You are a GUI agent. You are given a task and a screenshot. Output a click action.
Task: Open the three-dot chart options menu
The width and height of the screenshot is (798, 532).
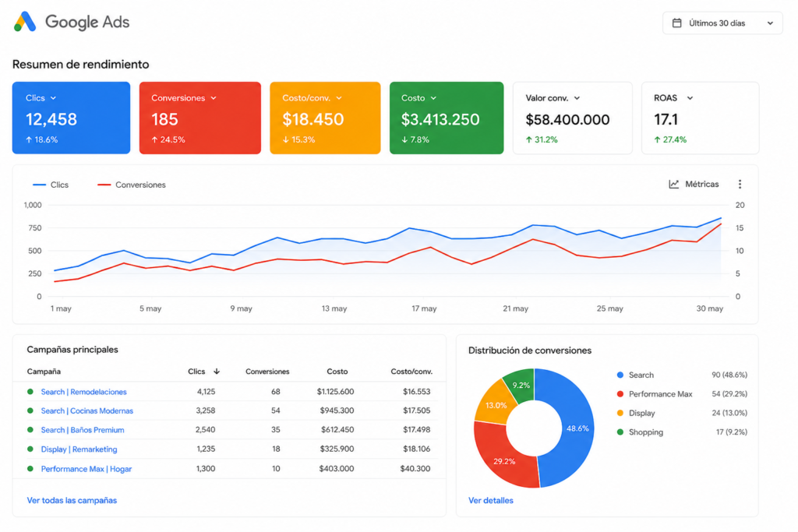tap(740, 184)
